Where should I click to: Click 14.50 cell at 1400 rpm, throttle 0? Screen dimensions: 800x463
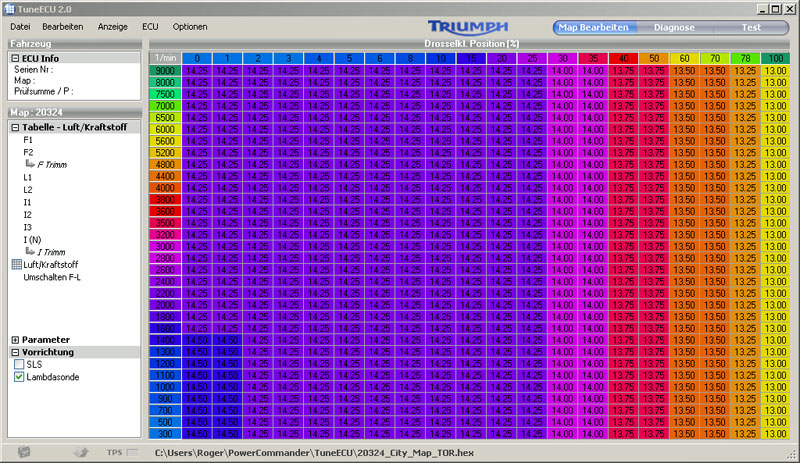point(197,340)
